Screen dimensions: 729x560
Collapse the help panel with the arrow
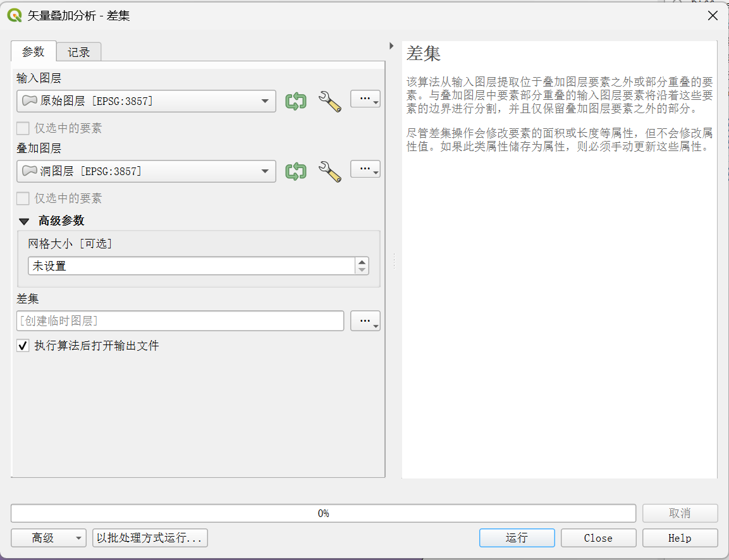click(x=391, y=46)
